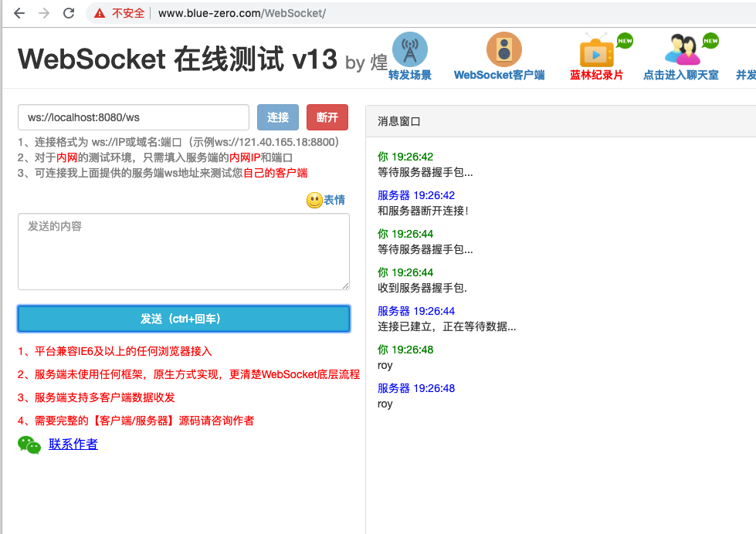Click the browser reload icon
This screenshot has width=756, height=534.
click(x=69, y=12)
